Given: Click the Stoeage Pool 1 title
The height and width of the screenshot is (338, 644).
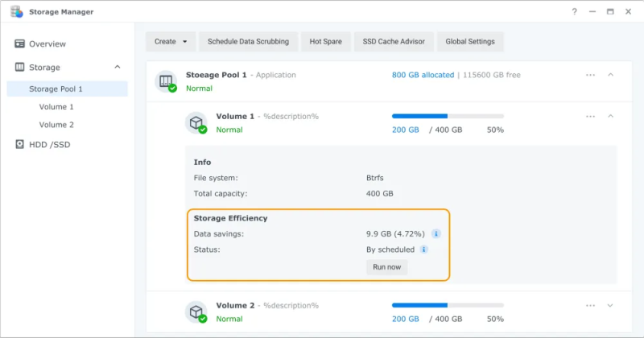Looking at the screenshot, I should click(x=216, y=75).
